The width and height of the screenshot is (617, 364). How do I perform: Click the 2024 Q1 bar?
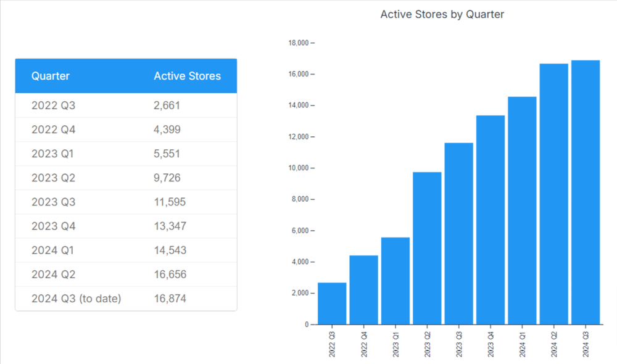(x=521, y=210)
